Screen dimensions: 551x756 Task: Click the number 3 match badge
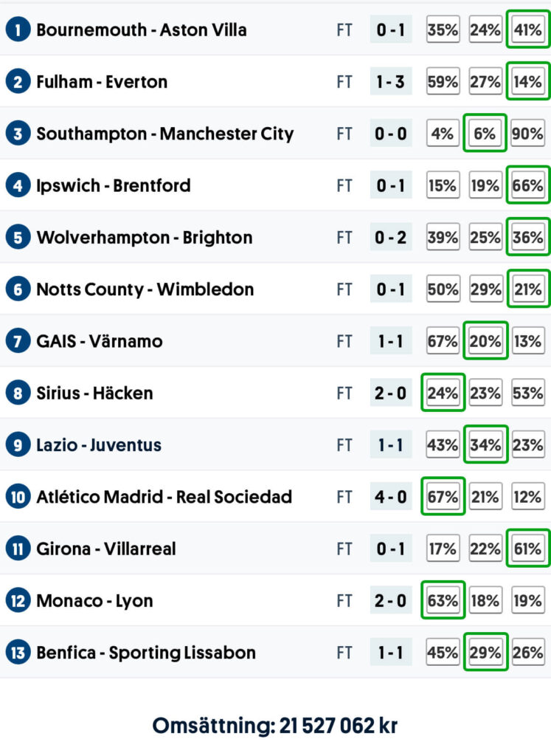pos(17,134)
